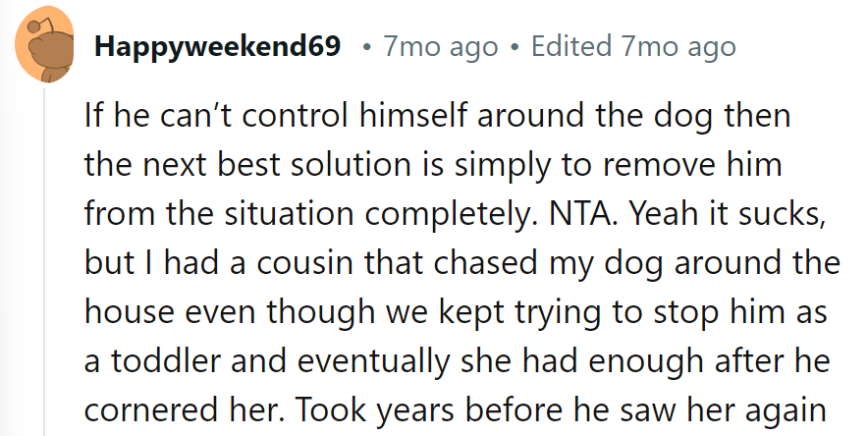This screenshot has width=868, height=436.
Task: Click the "7mo ago" comment timestamp
Action: point(441,47)
